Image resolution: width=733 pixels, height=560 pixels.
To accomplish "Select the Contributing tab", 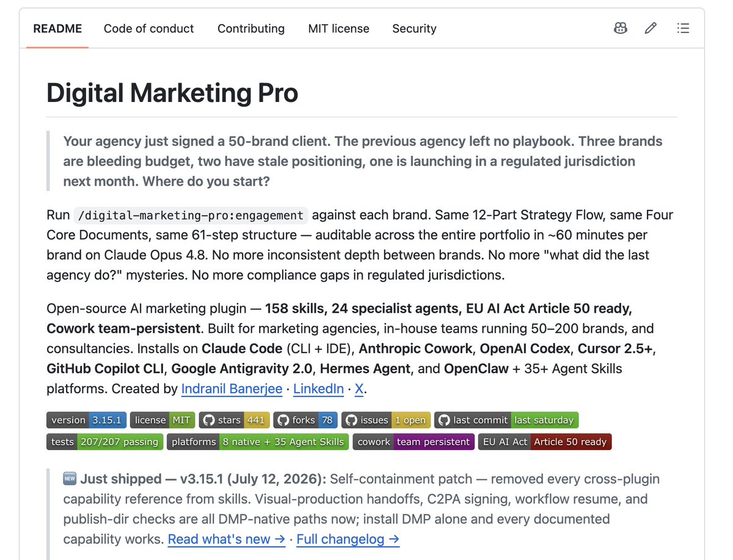I will coord(251,29).
